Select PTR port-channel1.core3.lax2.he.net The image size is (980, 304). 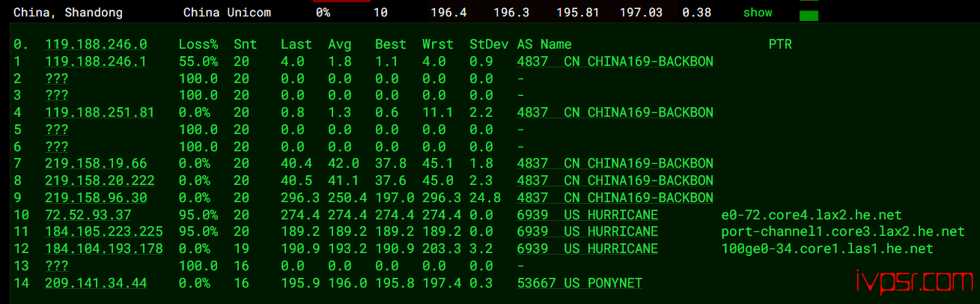point(842,231)
